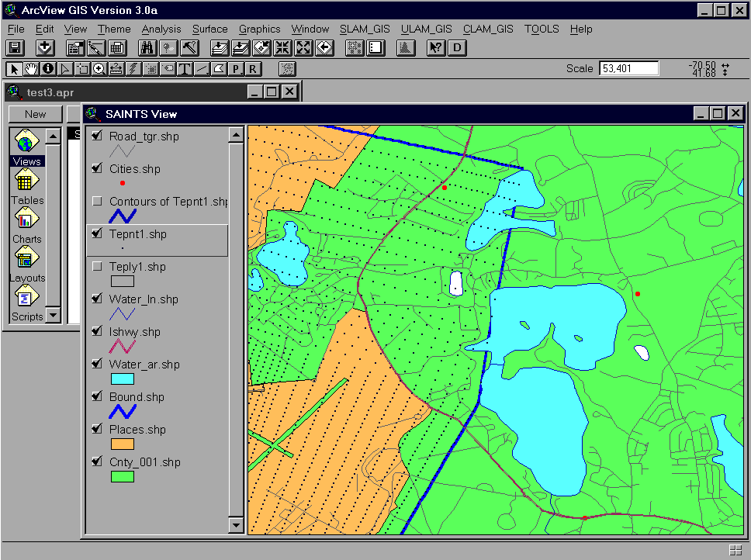Toggle the Tepnt1.shp theme checkbox

[x=97, y=233]
